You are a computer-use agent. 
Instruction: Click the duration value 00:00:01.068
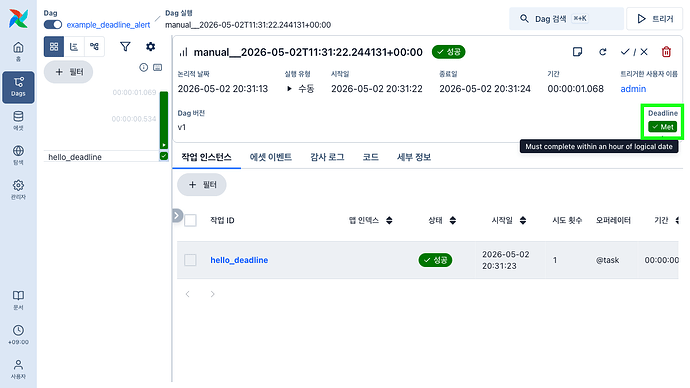[x=576, y=89]
